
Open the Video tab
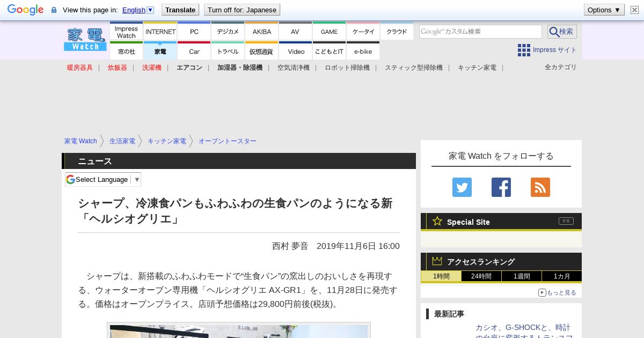295,52
